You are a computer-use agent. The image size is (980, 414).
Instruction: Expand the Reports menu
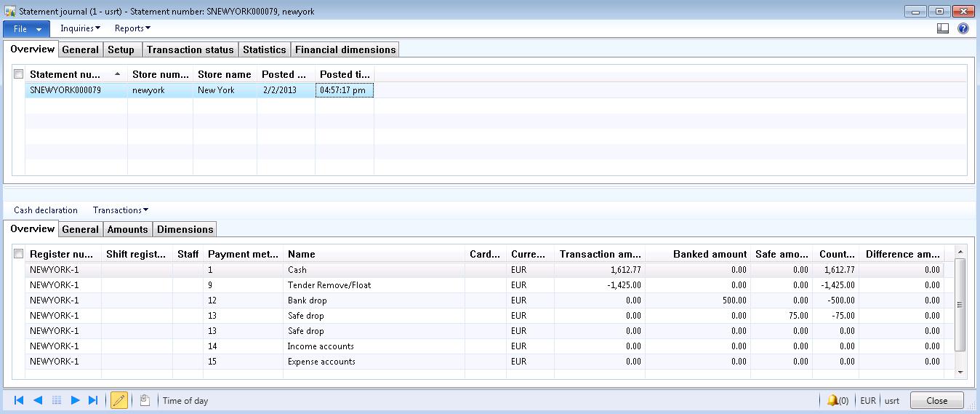133,28
